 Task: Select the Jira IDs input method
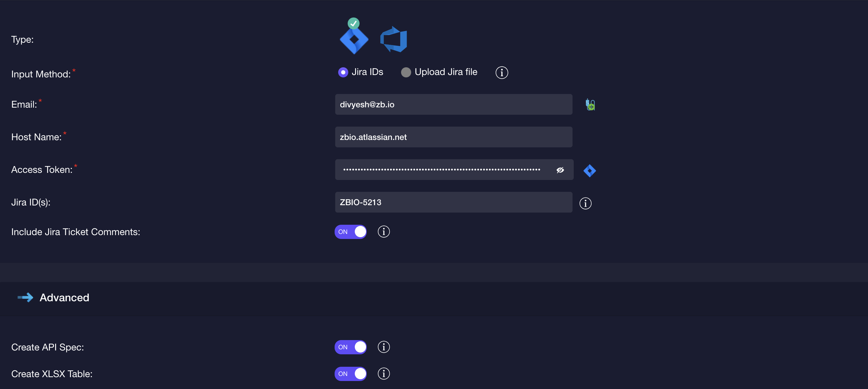(x=343, y=72)
